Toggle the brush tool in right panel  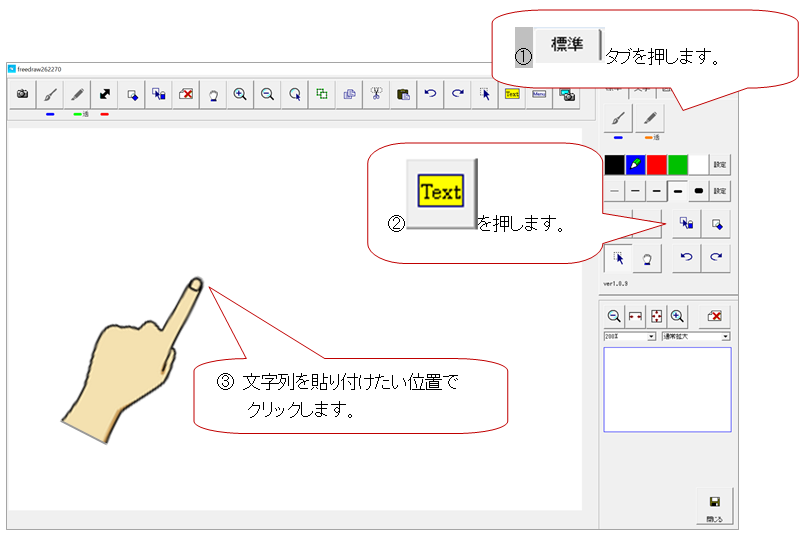tap(619, 119)
